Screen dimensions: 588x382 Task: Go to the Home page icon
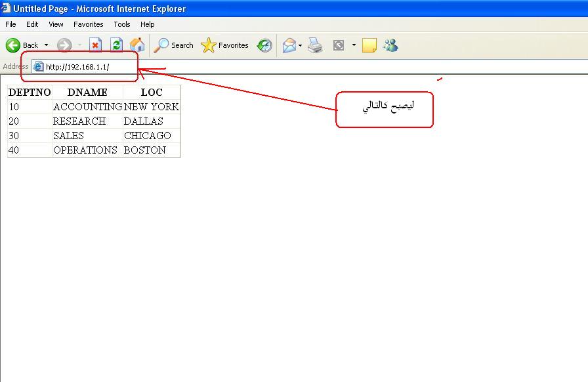pyautogui.click(x=137, y=45)
